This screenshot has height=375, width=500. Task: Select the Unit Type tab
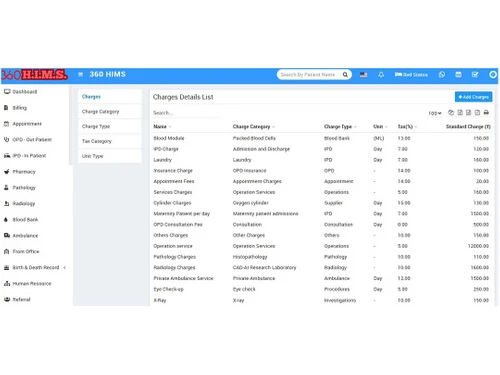pyautogui.click(x=109, y=156)
